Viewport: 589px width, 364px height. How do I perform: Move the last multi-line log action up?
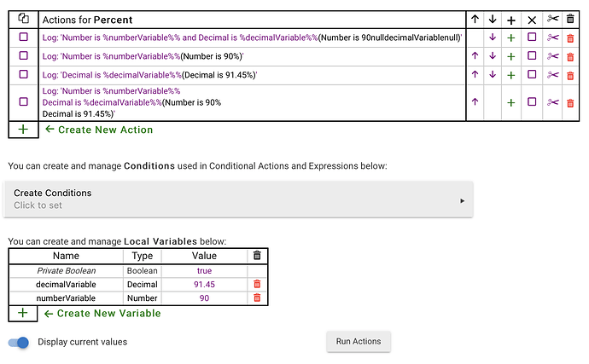pyautogui.click(x=475, y=102)
